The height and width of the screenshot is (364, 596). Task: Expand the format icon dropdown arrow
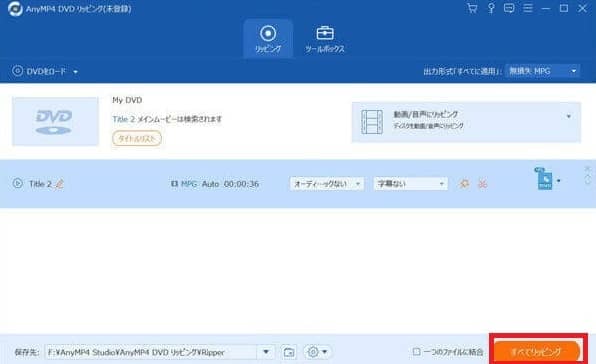[x=558, y=181]
